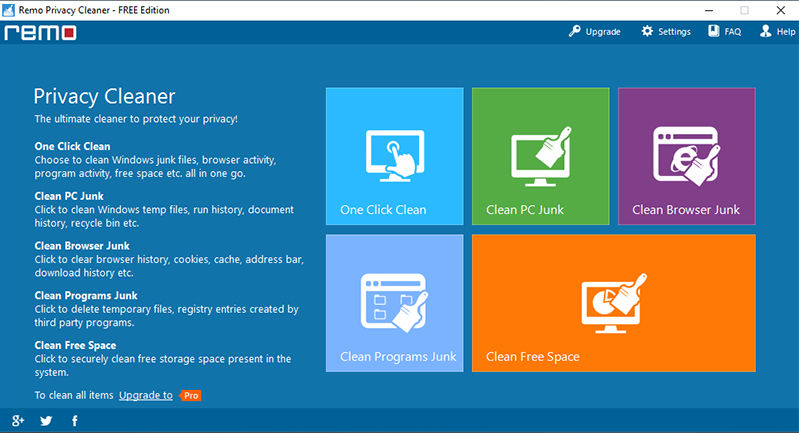Open the Google Plus social icon

[18, 421]
